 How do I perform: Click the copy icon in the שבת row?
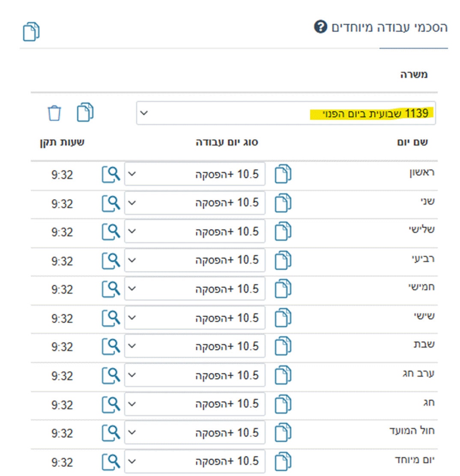tap(283, 347)
